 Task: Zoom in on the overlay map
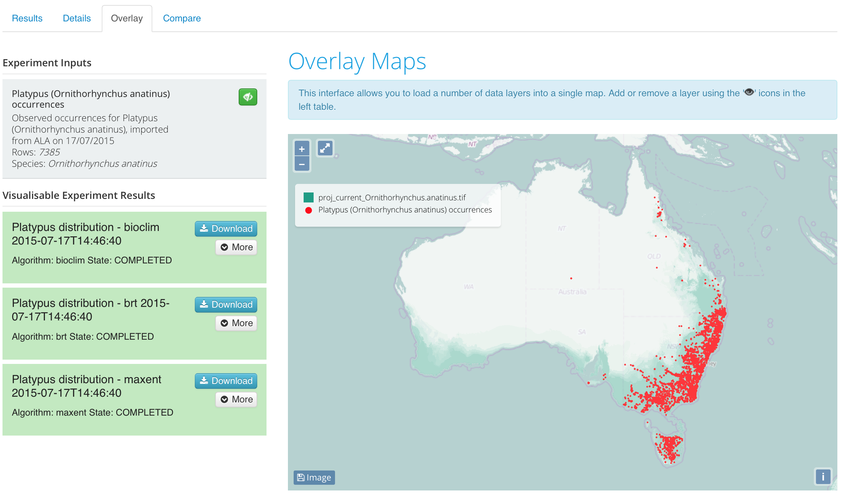pos(302,149)
